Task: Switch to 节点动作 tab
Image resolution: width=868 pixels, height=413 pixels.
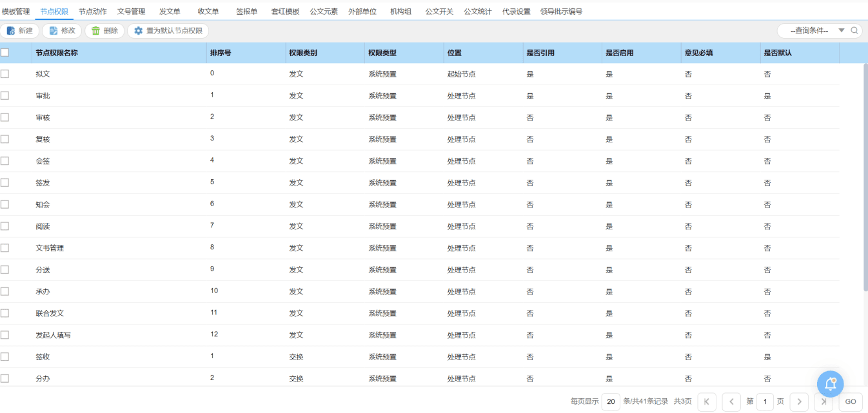Action: point(93,12)
